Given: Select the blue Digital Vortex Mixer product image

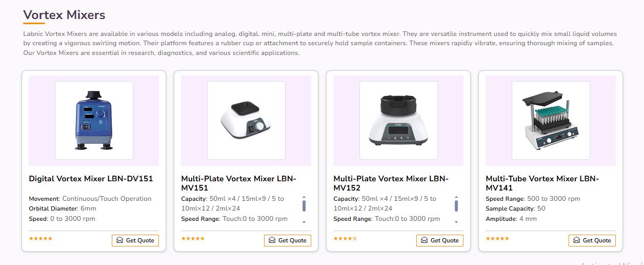Looking at the screenshot, I should [x=94, y=120].
